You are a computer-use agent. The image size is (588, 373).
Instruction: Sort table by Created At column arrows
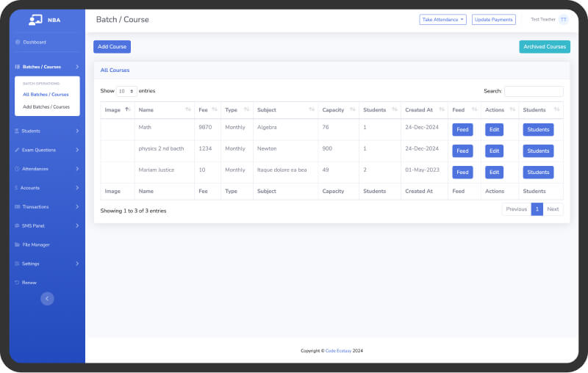tap(440, 110)
